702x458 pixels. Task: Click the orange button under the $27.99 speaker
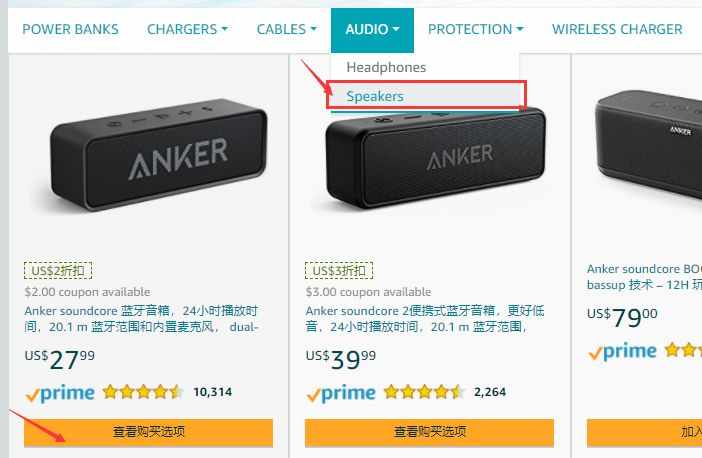click(x=148, y=432)
